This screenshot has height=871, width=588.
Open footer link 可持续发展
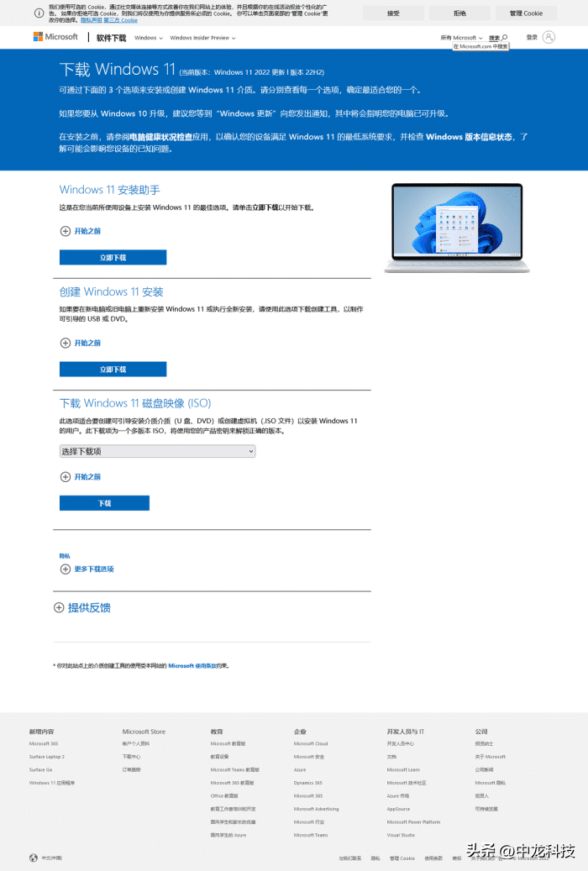point(486,809)
